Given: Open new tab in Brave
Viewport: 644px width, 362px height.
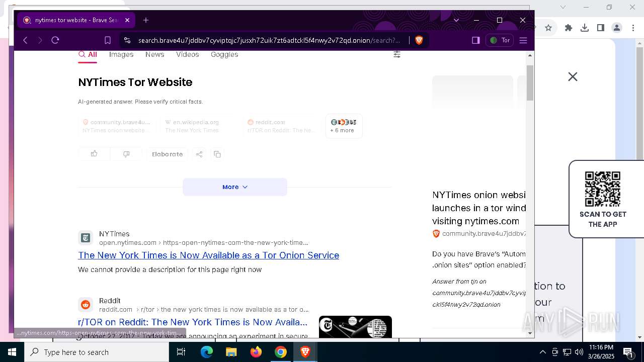Looking at the screenshot, I should pyautogui.click(x=146, y=20).
